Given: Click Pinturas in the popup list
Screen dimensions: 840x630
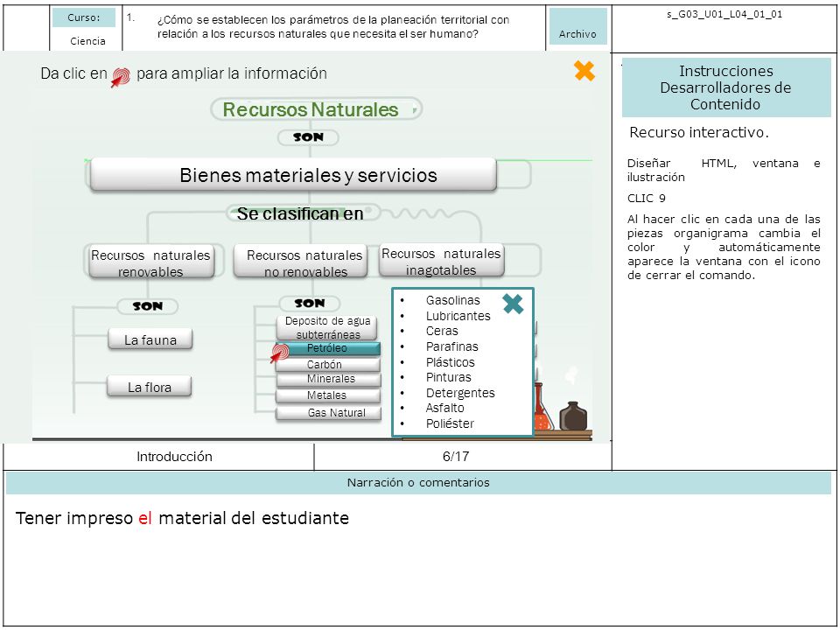Looking at the screenshot, I should tap(448, 377).
